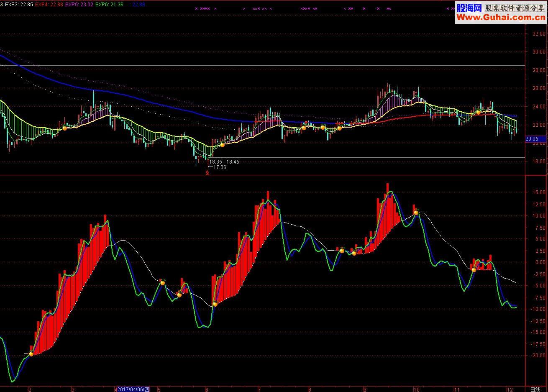The width and height of the screenshot is (548, 392).
Task: Click the 24.00 price axis label
Action: click(538, 107)
